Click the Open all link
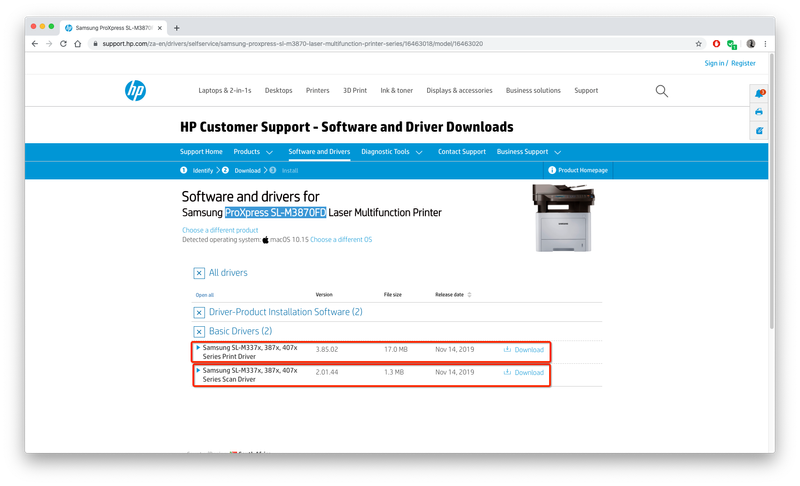This screenshot has height=486, width=800. (x=205, y=295)
